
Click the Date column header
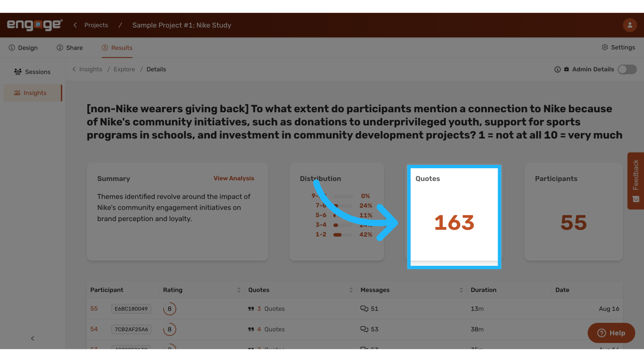point(562,290)
